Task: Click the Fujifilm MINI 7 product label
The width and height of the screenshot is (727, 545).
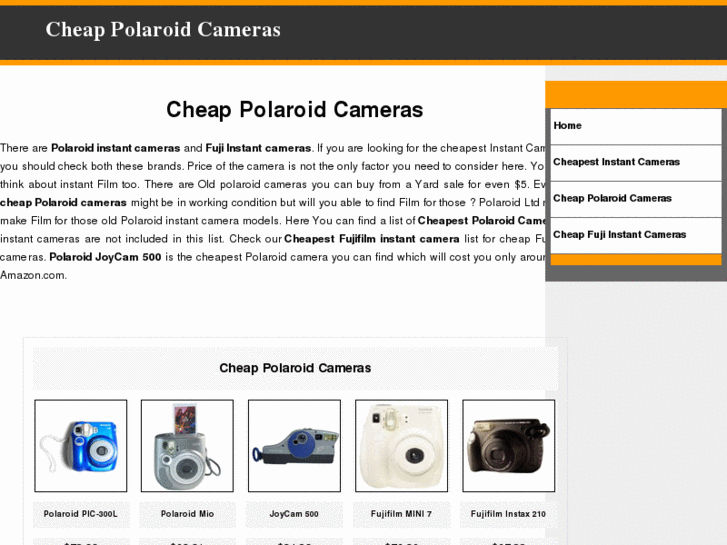Action: (x=401, y=514)
